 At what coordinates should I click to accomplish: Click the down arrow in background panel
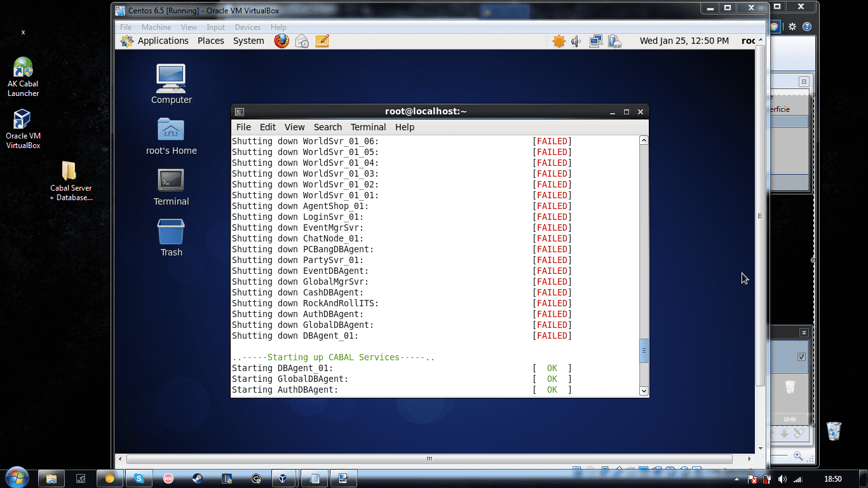pos(785,433)
